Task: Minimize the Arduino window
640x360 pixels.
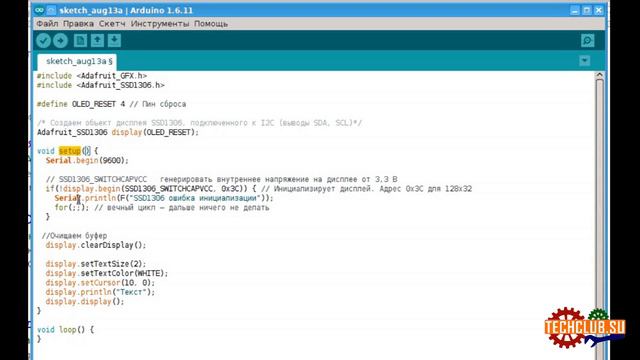Action: 575,10
